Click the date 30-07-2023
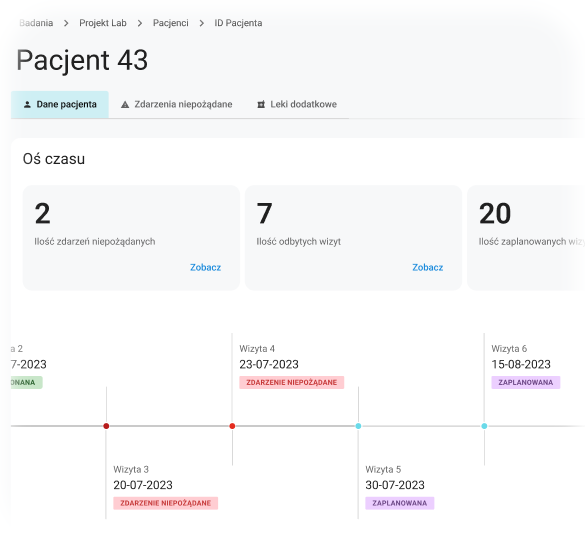Viewport: 585px width, 560px height. tap(395, 485)
